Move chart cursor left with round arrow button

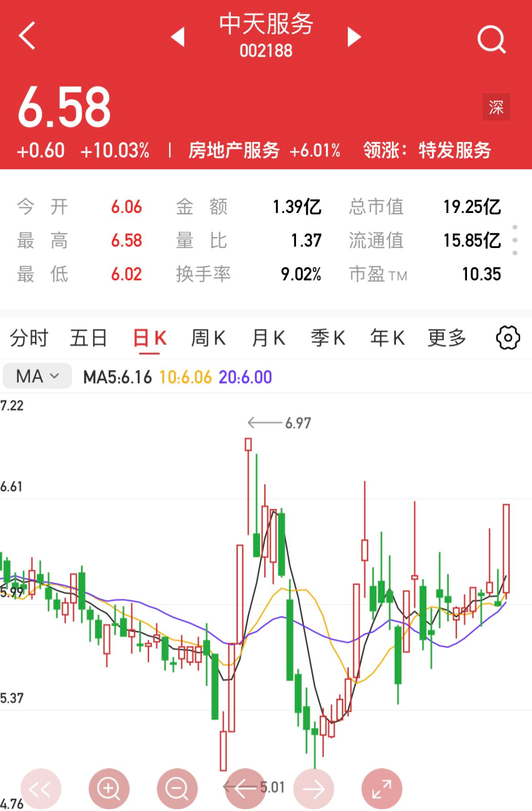point(245,789)
